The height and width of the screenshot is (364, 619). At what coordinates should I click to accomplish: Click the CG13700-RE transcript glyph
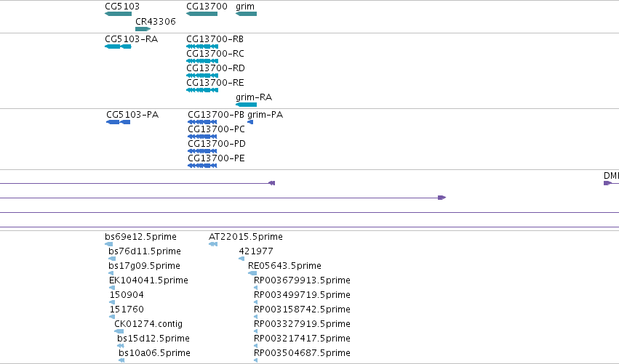click(202, 90)
